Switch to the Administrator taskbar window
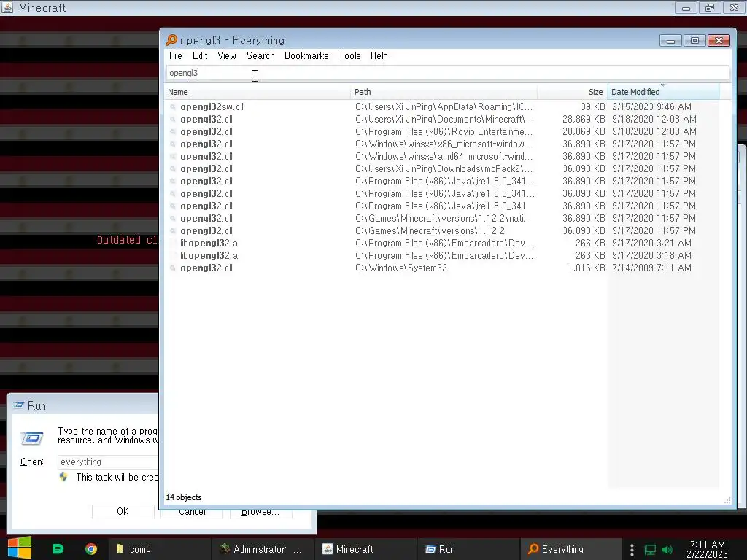 (x=263, y=549)
